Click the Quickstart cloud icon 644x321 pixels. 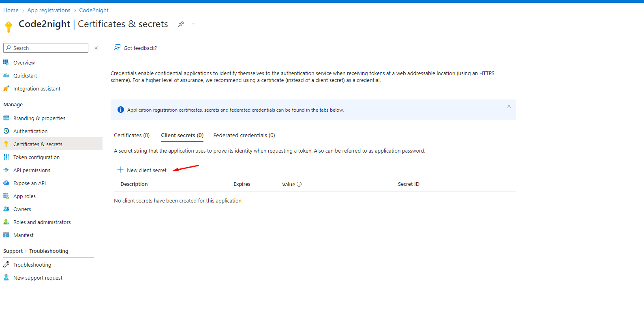click(x=6, y=75)
